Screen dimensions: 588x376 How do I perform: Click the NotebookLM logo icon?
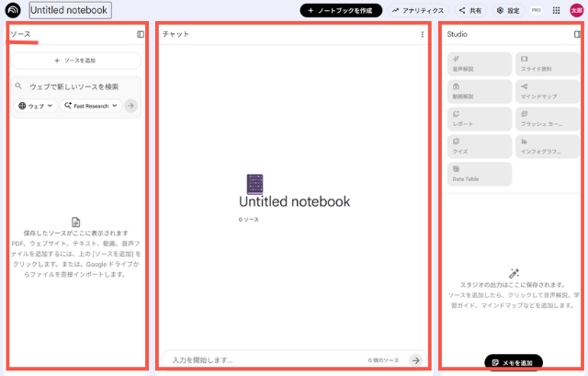14,11
